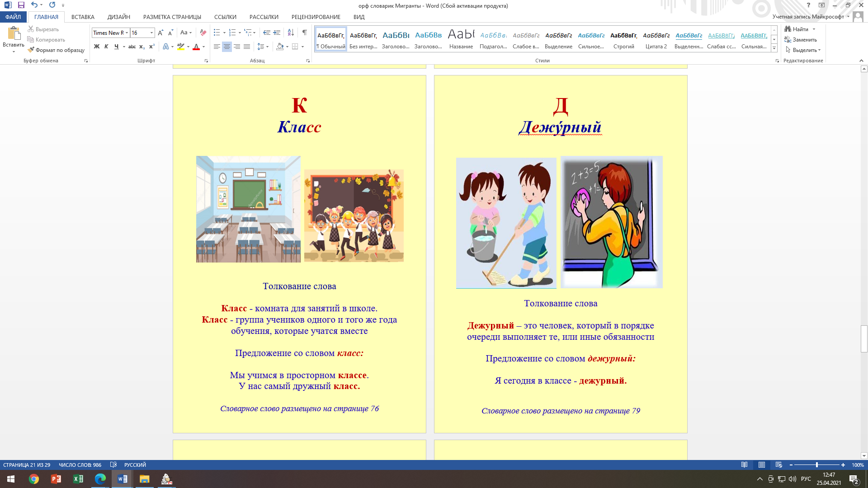Click the Increase Indent icon
The height and width of the screenshot is (488, 868).
tap(277, 33)
